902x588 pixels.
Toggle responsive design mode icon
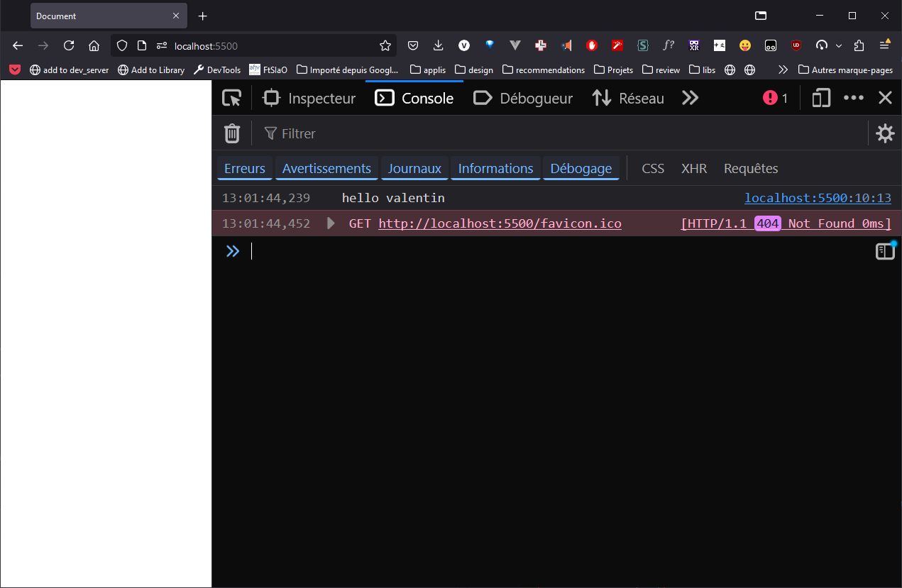coord(821,99)
